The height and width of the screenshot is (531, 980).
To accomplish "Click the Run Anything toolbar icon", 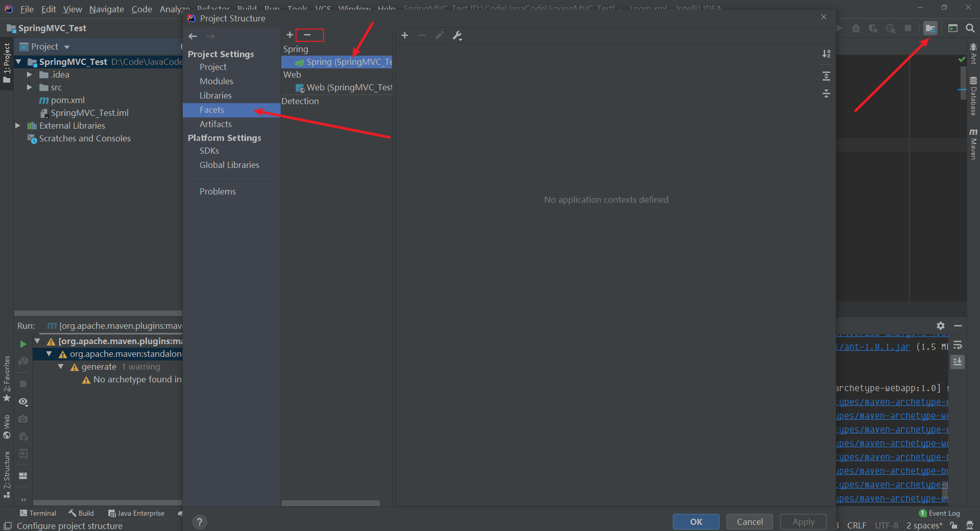I will (953, 28).
